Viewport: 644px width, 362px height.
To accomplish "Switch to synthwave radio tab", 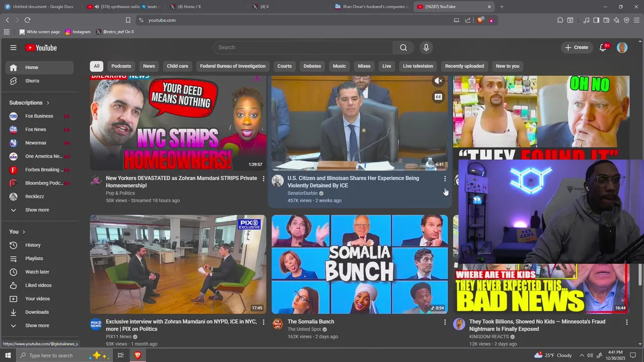I will (x=123, y=7).
